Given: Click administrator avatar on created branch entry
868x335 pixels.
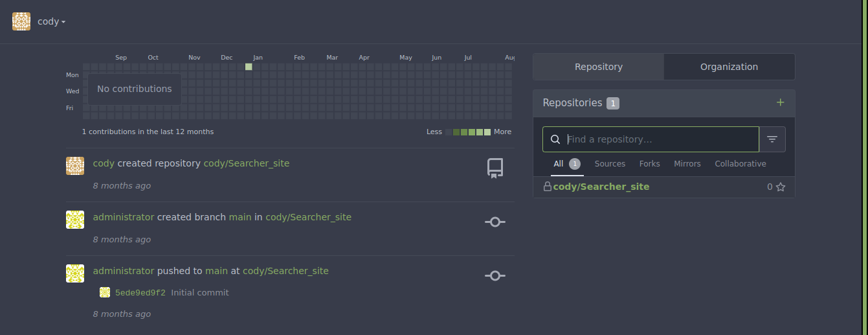Looking at the screenshot, I should tap(75, 220).
